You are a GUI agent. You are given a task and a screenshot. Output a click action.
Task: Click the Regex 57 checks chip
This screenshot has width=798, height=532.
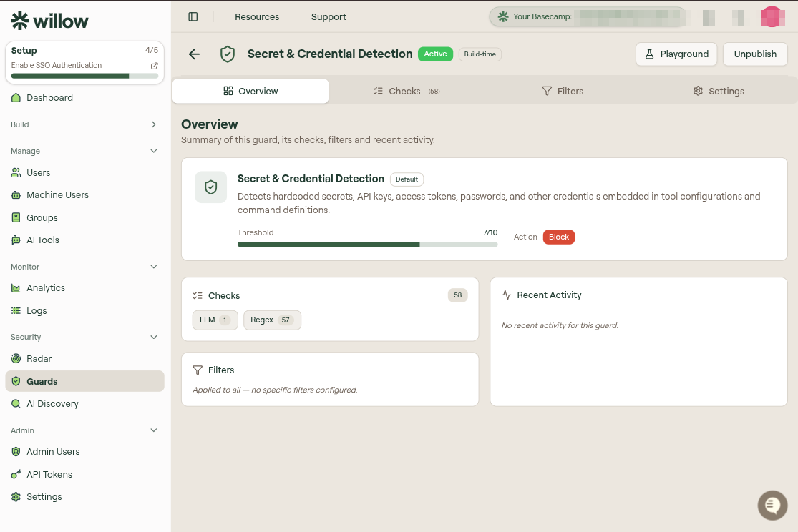[272, 320]
